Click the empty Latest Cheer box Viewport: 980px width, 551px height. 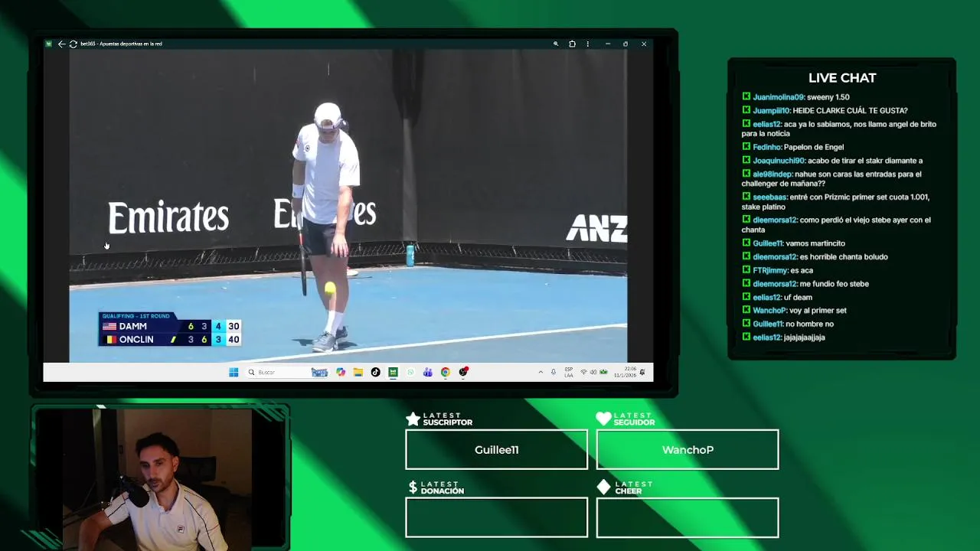pyautogui.click(x=688, y=517)
